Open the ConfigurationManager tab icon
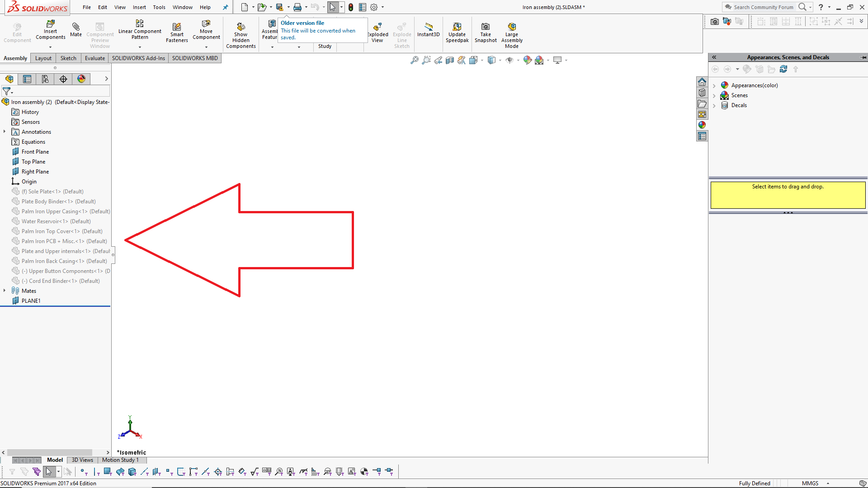This screenshot has width=868, height=488. 45,79
